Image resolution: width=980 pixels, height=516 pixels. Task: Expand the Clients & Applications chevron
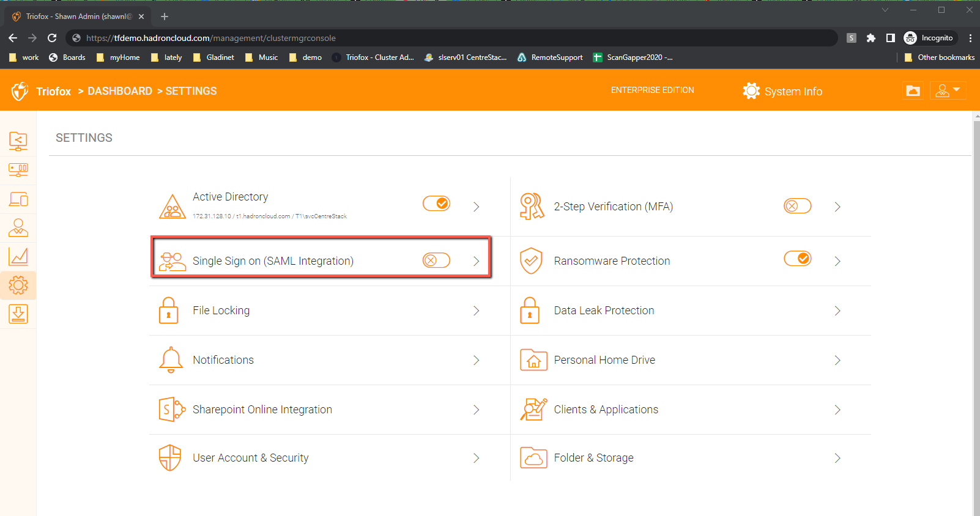click(x=837, y=410)
